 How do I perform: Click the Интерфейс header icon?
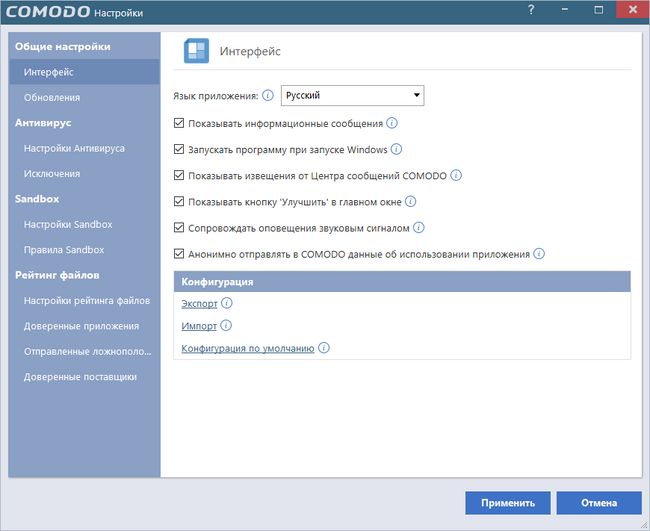tap(196, 51)
